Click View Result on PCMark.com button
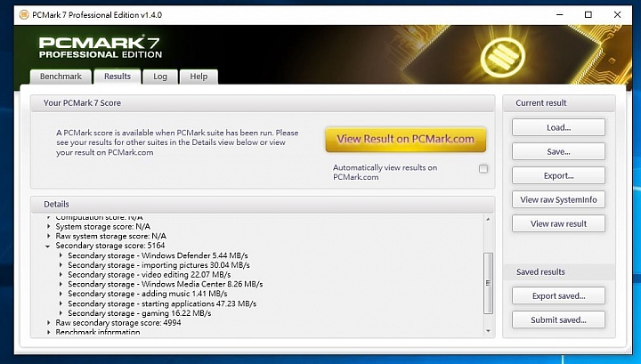This screenshot has width=641, height=364. 406,140
